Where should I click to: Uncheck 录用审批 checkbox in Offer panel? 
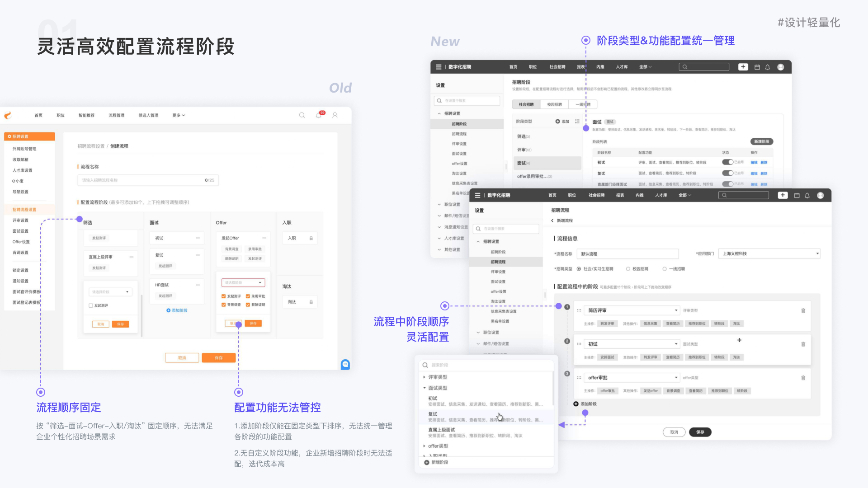pyautogui.click(x=248, y=296)
